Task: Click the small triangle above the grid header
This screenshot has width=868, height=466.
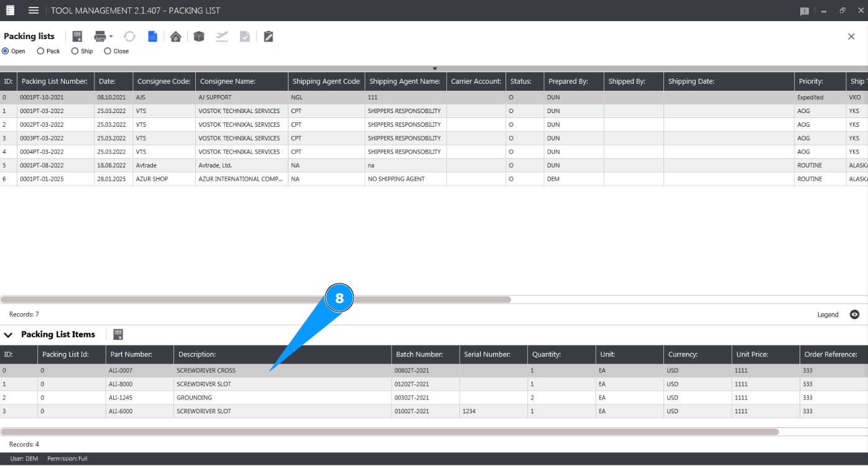Action: pos(435,68)
